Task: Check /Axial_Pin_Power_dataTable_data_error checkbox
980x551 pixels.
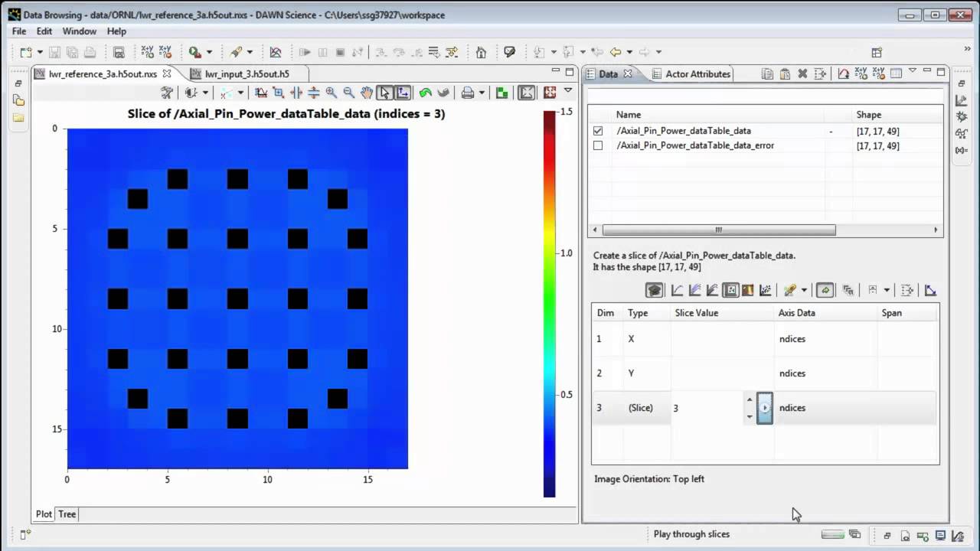Action: 598,145
